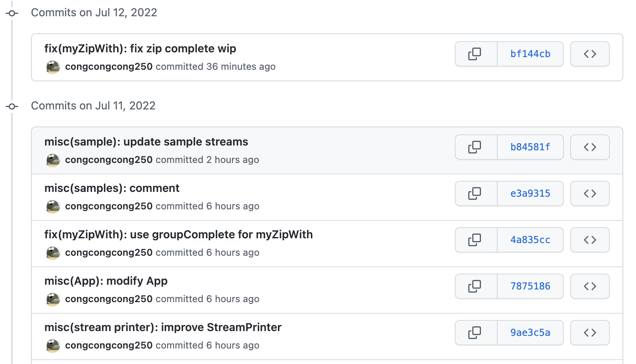Open commit 'fix zip complete wip'
The width and height of the screenshot is (636, 364).
pos(140,49)
